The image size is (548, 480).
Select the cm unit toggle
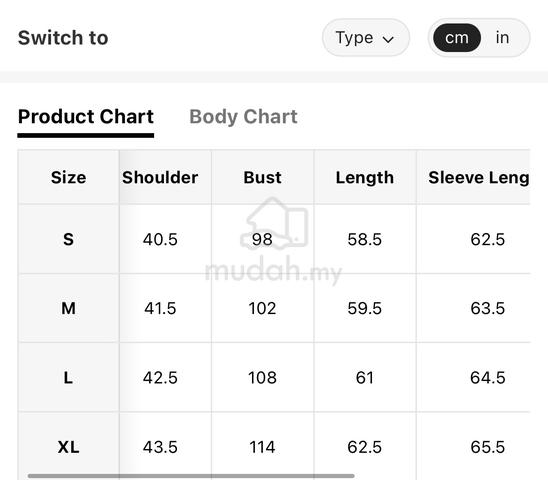point(456,37)
